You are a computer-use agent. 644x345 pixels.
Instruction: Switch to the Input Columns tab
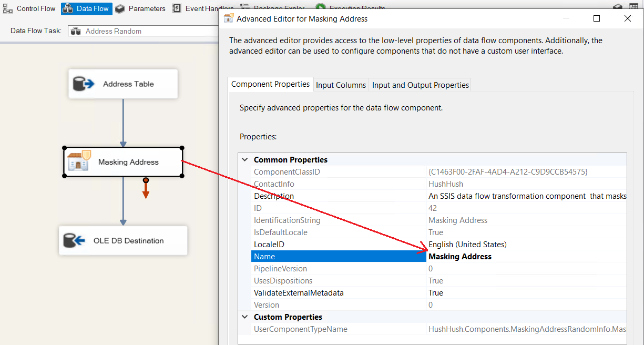(x=341, y=85)
